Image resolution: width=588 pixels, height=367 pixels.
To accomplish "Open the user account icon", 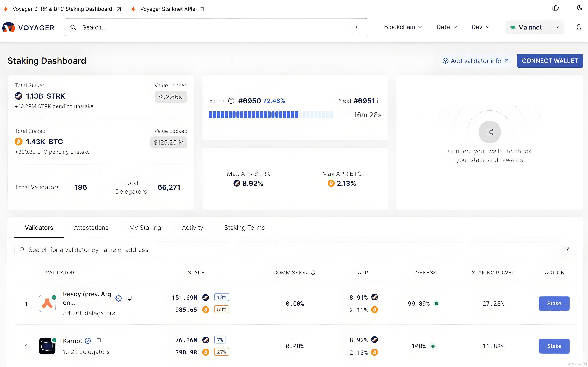I will [x=579, y=27].
